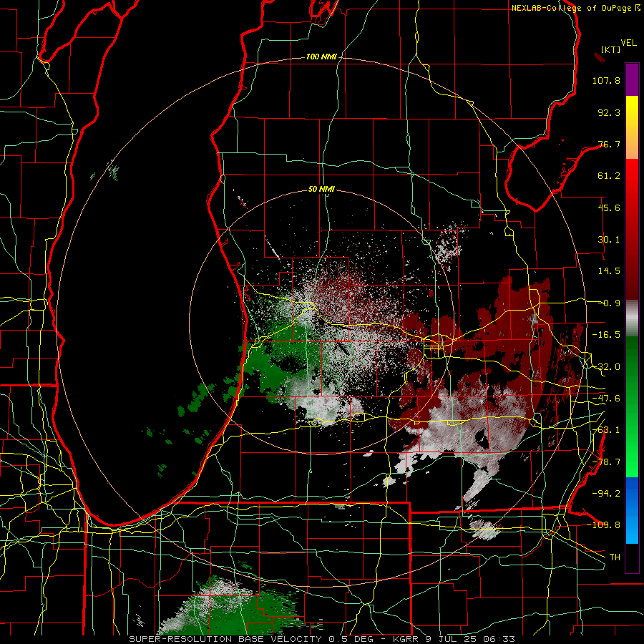Select the -63.1 velocity scale value
Screen dimensions: 644x644
pyautogui.click(x=606, y=430)
